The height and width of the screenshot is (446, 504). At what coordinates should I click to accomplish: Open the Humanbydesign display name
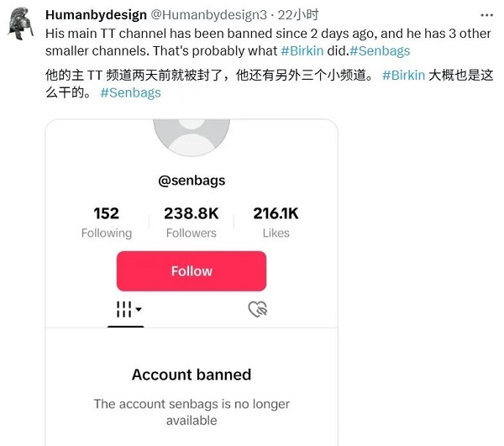(96, 15)
